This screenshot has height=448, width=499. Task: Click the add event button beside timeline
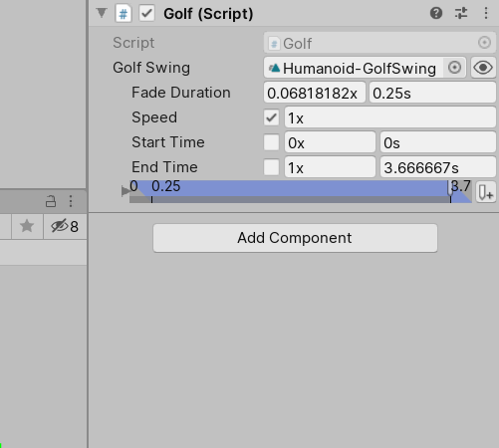tap(486, 192)
